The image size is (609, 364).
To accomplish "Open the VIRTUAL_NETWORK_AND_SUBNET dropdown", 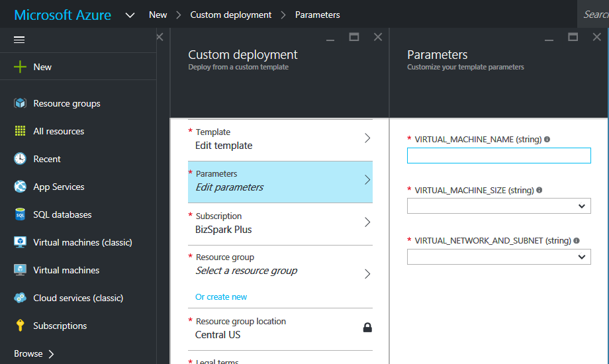I will (x=498, y=257).
